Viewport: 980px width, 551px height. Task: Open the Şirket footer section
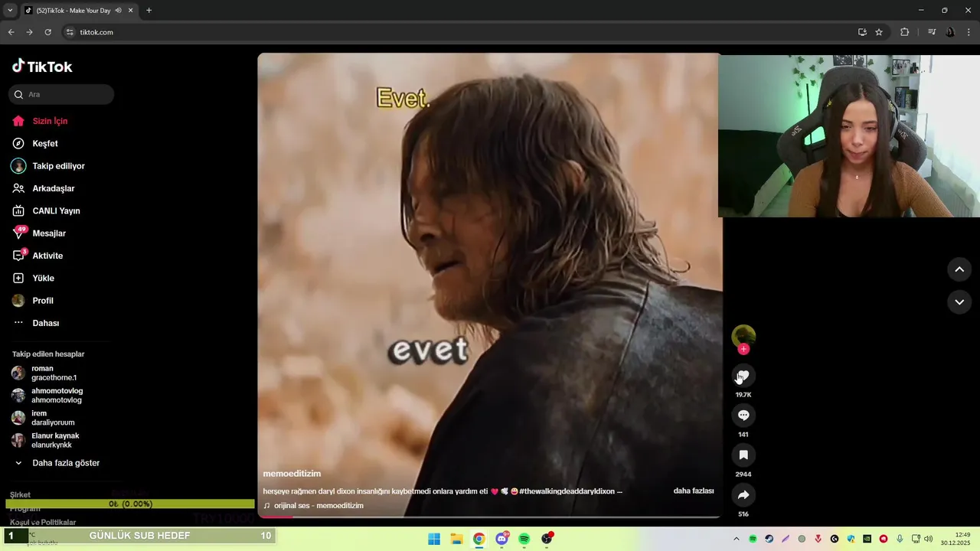click(x=20, y=495)
